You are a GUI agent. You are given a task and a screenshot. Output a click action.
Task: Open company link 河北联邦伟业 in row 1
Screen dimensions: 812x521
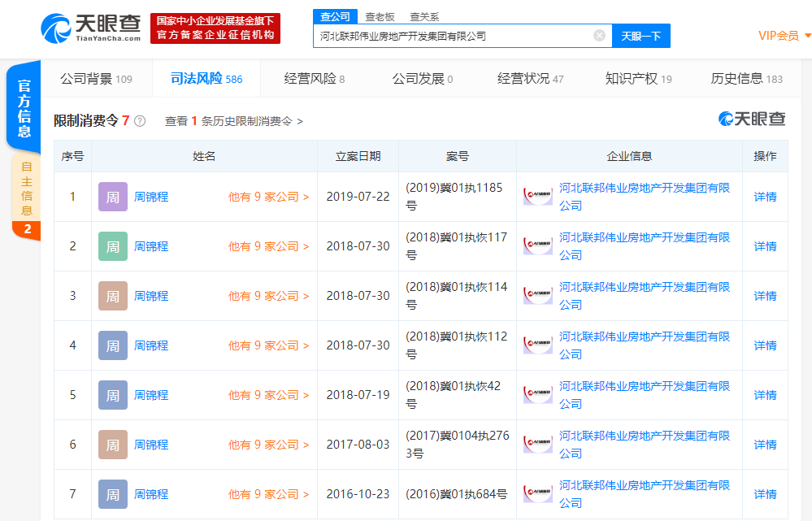pos(645,197)
